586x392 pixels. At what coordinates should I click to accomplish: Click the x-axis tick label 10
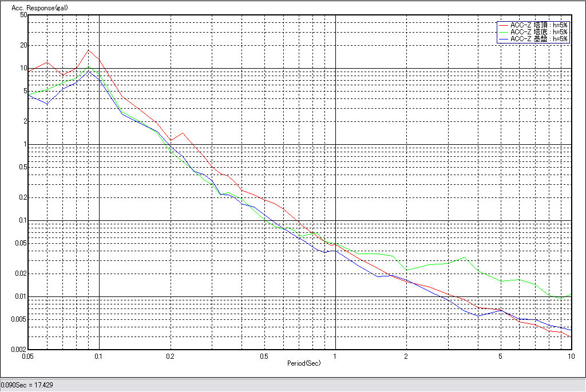(571, 356)
